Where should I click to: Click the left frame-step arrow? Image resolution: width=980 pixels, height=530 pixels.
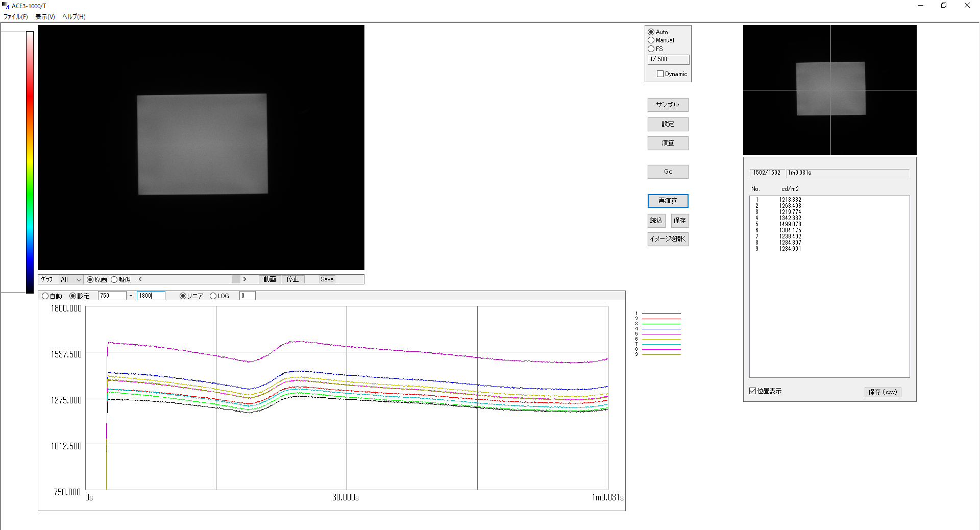tap(140, 279)
